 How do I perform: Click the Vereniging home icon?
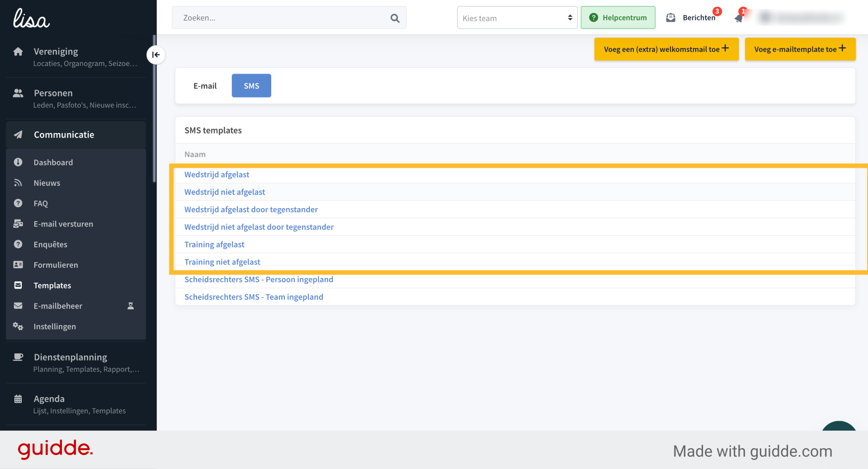click(x=18, y=52)
